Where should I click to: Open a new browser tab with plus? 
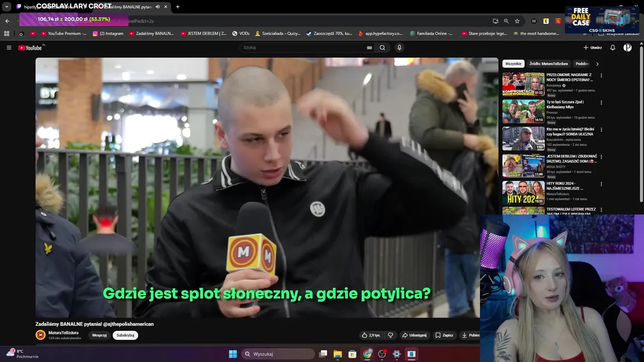[178, 7]
